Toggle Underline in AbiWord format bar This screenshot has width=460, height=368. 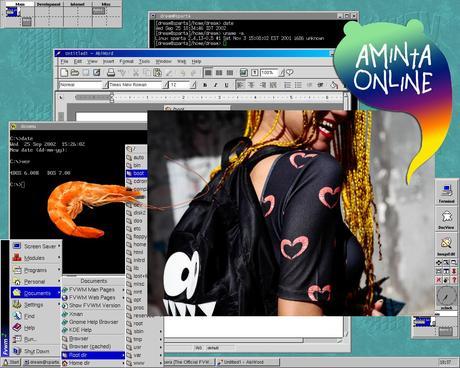click(226, 85)
